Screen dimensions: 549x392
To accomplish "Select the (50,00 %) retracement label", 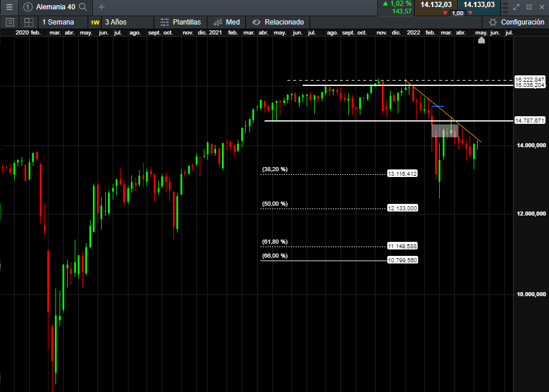I will (x=275, y=204).
